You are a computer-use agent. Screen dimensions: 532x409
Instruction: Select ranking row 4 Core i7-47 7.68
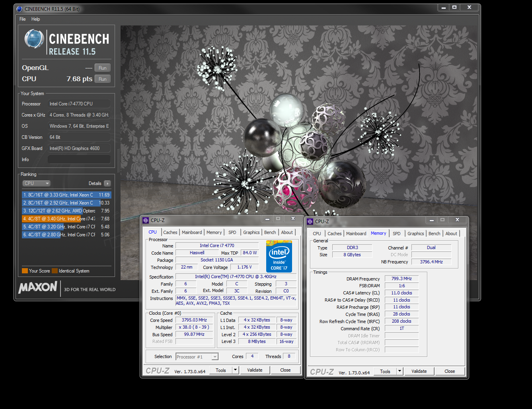(x=66, y=219)
